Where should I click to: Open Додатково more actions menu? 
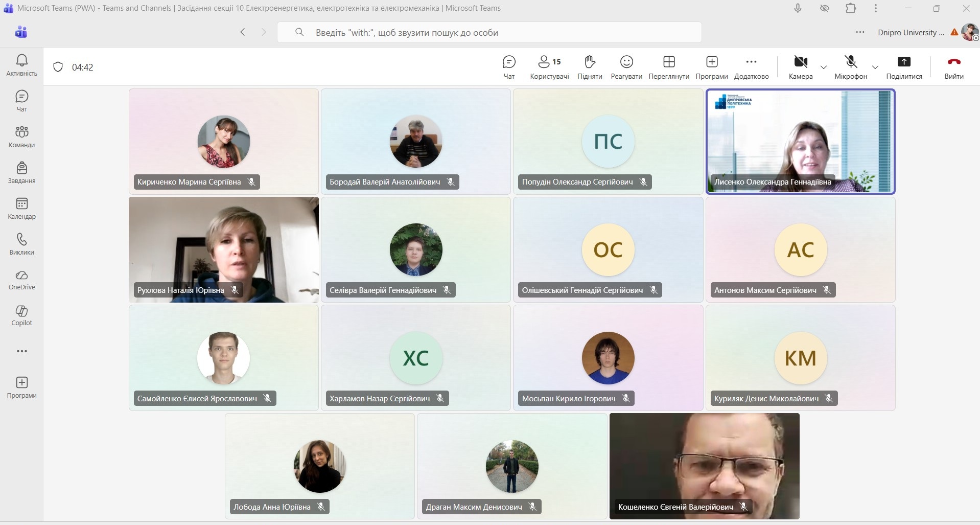click(751, 67)
